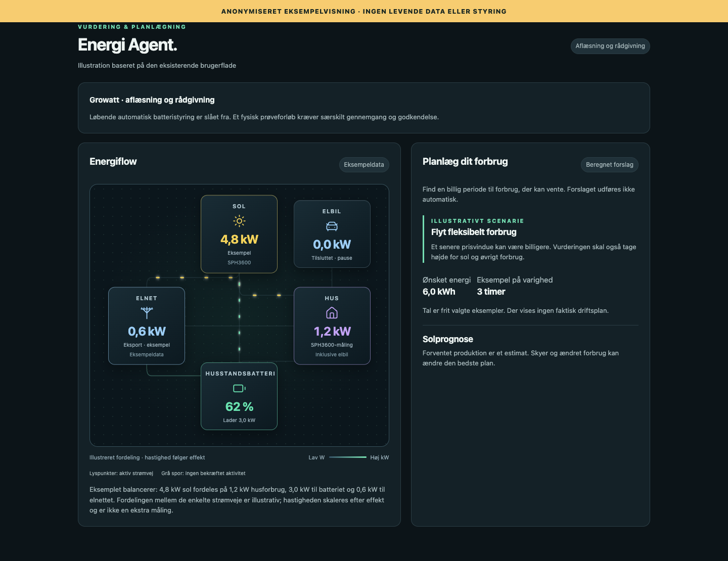Click the sun icon in the Sol card
Viewport: 728px width, 561px height.
pos(239,221)
